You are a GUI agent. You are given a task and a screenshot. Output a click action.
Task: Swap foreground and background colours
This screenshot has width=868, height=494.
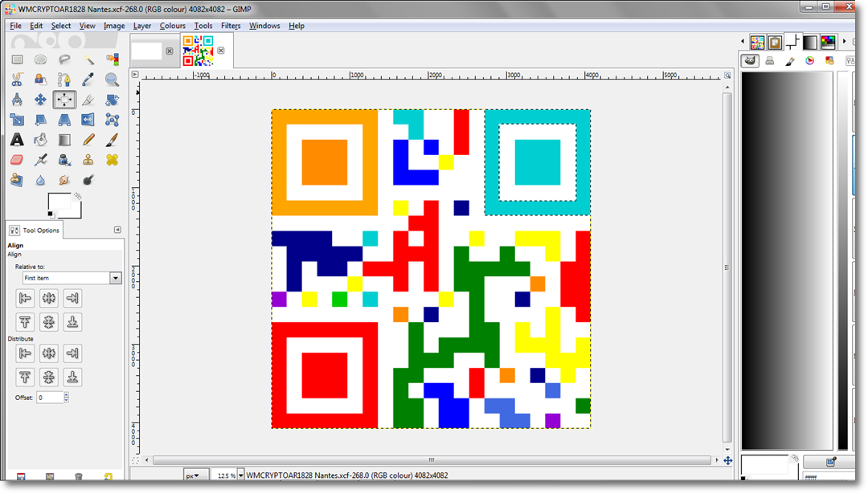pyautogui.click(x=77, y=196)
